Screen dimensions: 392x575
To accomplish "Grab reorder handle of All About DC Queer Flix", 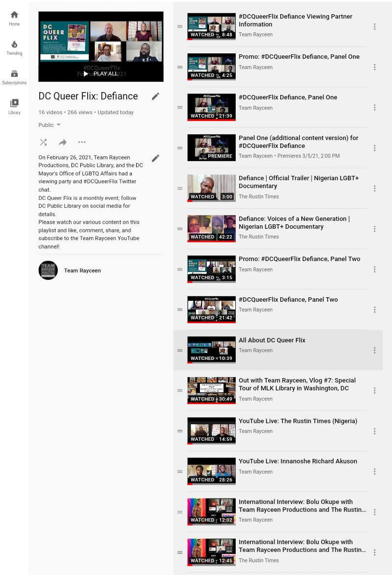I will tap(180, 350).
